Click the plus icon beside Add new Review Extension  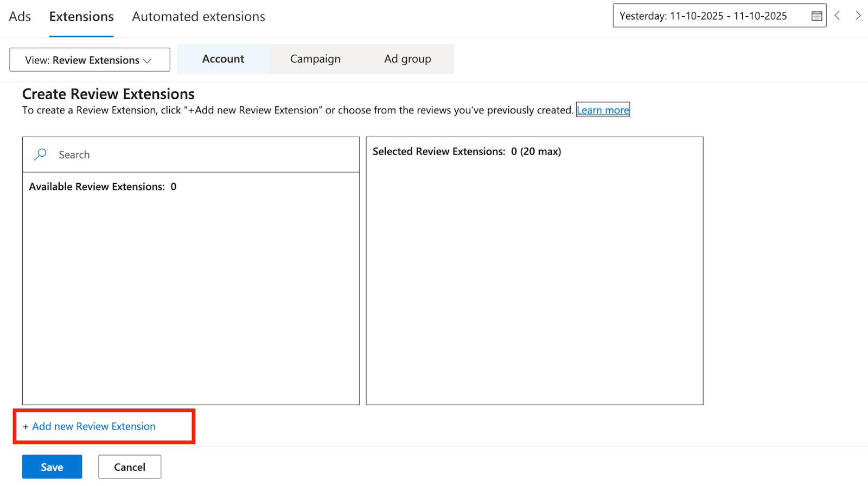[25, 427]
